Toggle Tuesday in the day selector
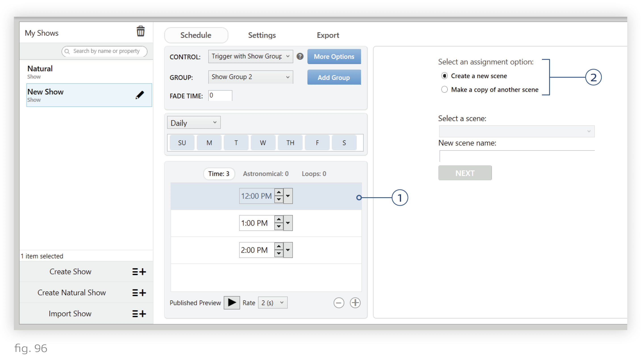 [236, 143]
